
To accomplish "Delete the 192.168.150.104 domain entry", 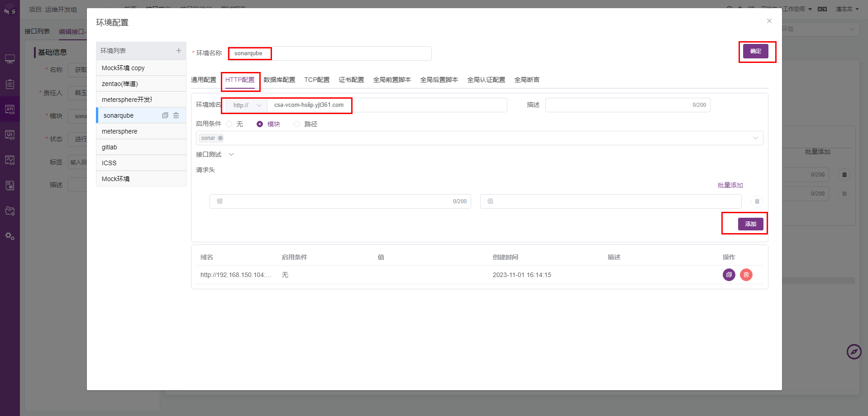I will click(746, 275).
